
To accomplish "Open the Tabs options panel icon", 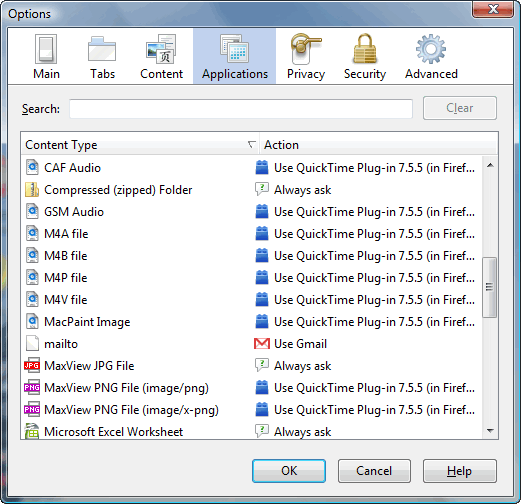I will point(102,49).
